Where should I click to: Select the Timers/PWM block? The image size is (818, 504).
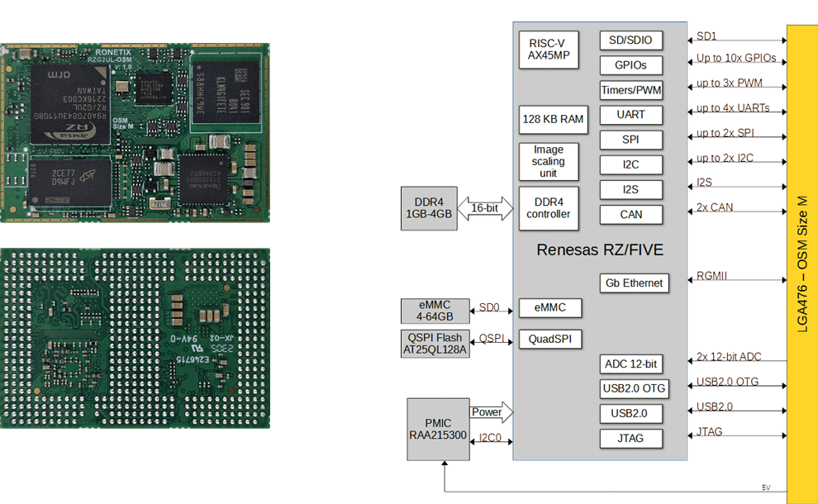(630, 90)
